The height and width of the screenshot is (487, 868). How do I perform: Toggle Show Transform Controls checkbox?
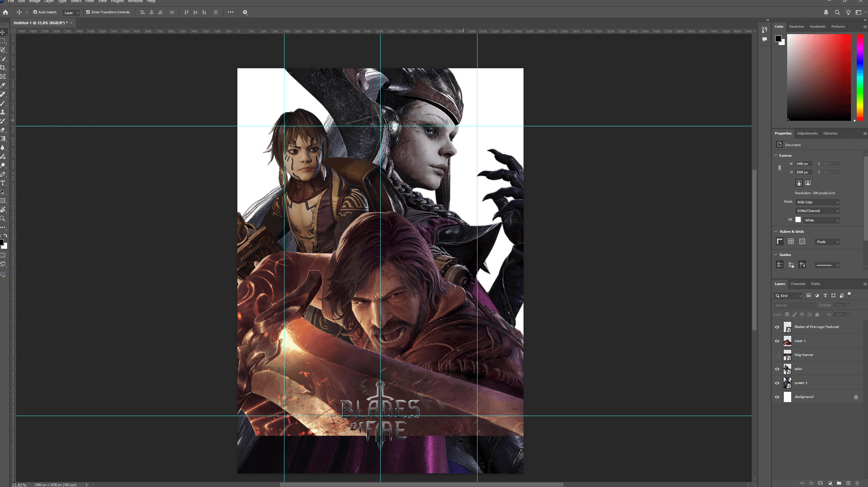click(x=88, y=12)
